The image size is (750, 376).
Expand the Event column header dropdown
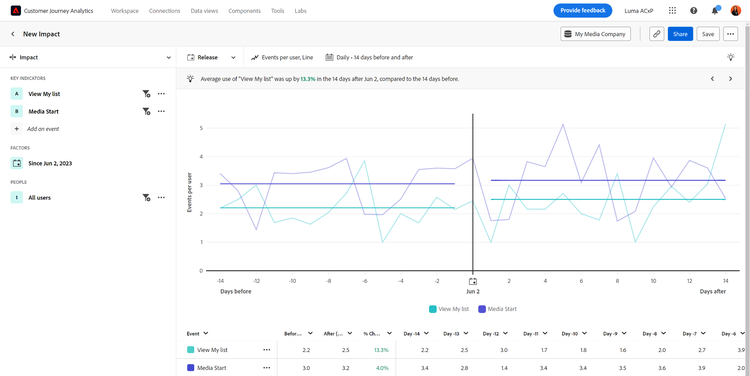click(206, 333)
